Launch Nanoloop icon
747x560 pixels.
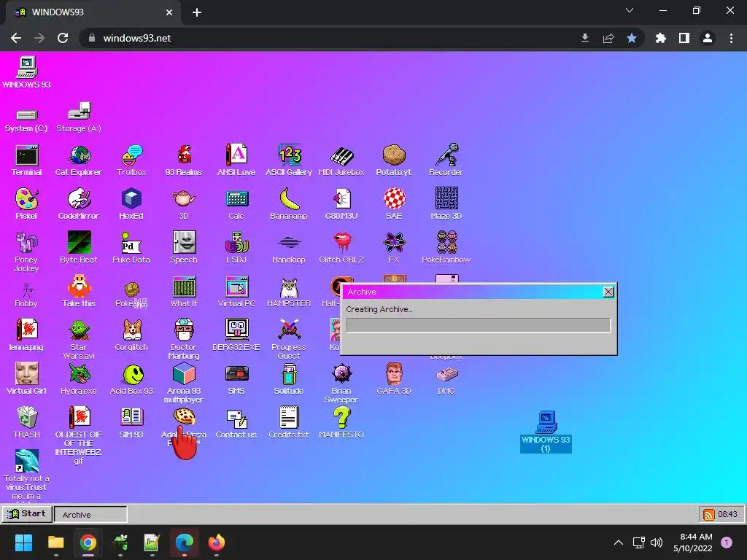[289, 248]
